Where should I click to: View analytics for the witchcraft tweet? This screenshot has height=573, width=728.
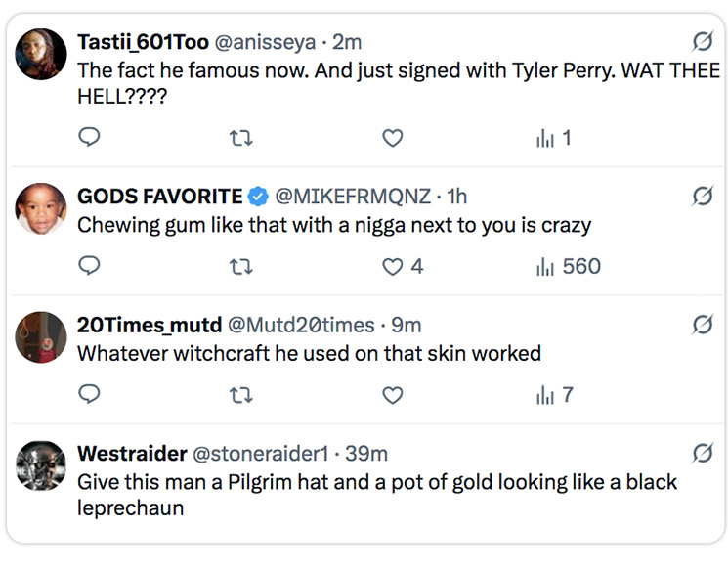coord(553,395)
